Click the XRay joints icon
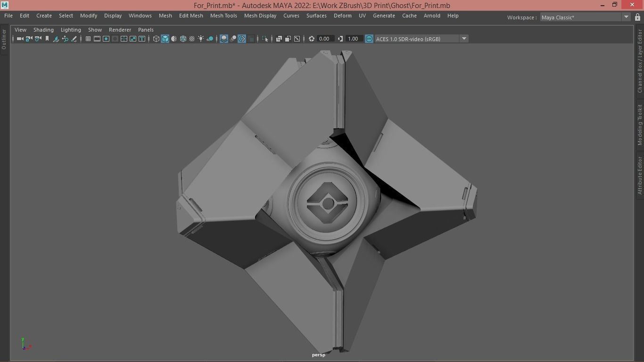Viewport: 644px width, 362px height. [x=297, y=39]
